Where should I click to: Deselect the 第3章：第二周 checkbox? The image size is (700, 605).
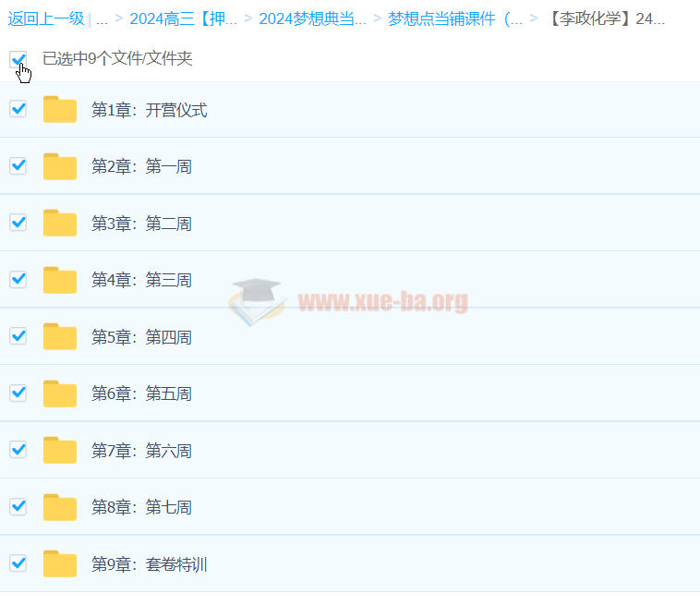(x=18, y=223)
